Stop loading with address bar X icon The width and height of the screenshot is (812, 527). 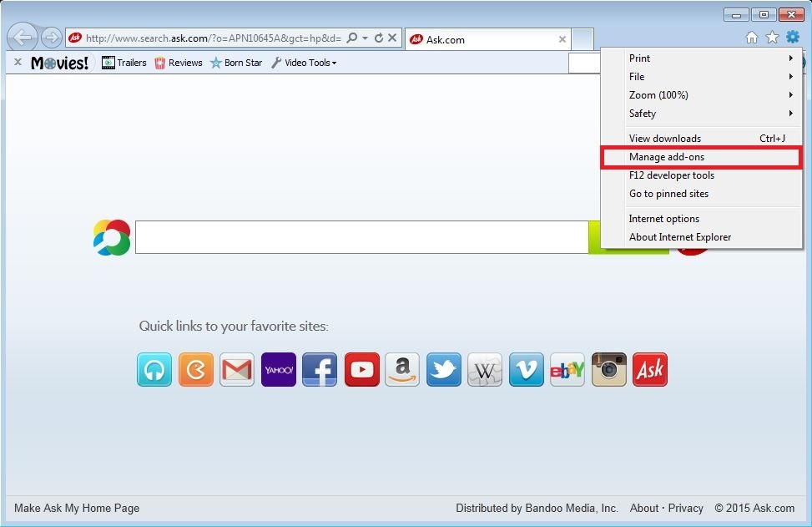pos(392,38)
